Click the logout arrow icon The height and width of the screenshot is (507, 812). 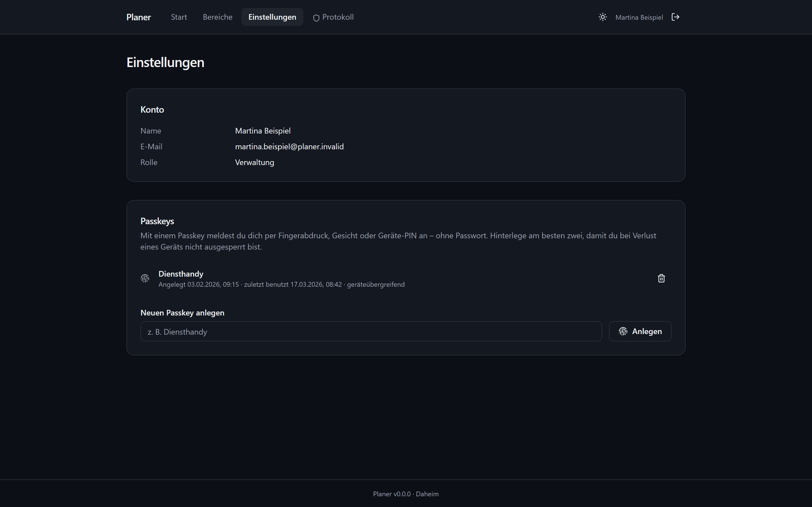coord(676,17)
